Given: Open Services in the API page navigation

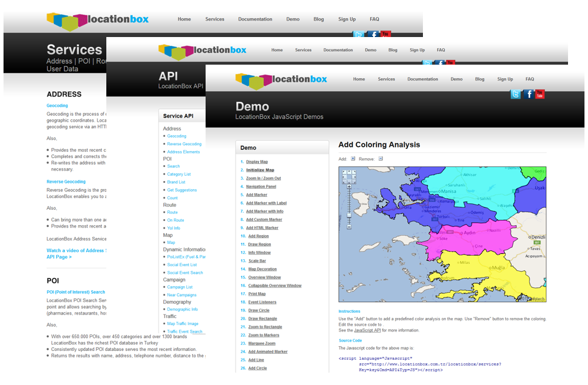Looking at the screenshot, I should 303,50.
